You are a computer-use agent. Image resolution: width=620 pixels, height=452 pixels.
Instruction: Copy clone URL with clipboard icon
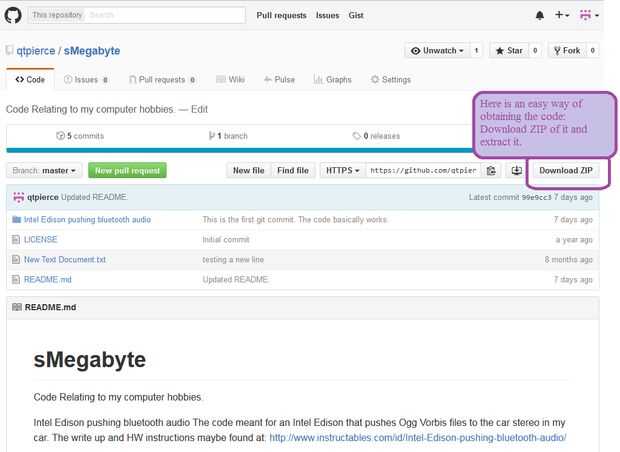coord(491,170)
